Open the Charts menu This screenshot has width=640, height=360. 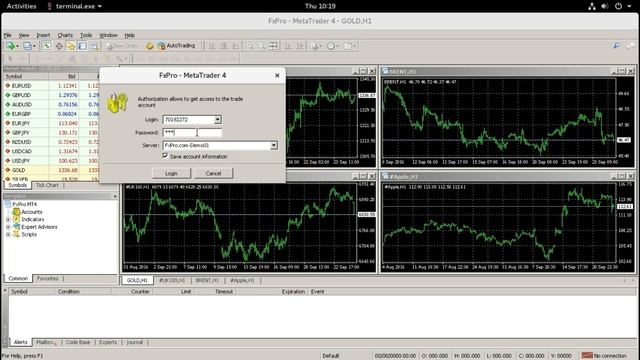[65, 36]
